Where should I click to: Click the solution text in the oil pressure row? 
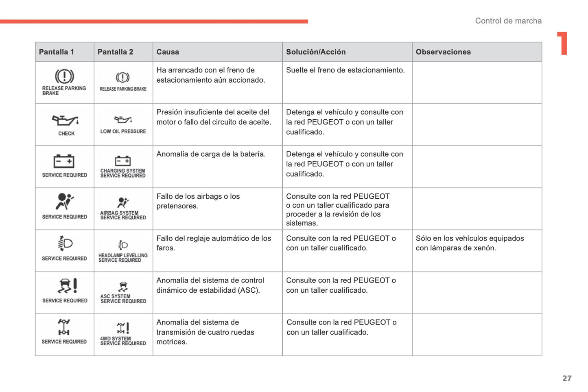click(344, 122)
